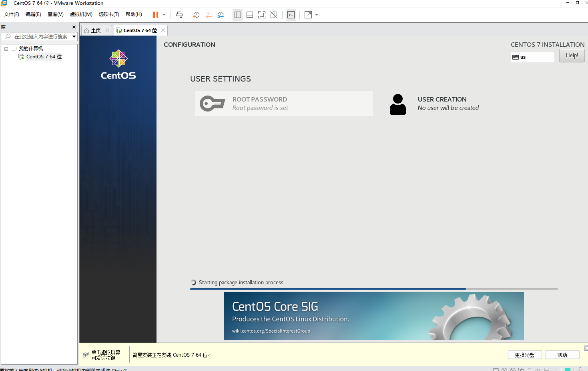The image size is (588, 371).
Task: Enter full screen mode via toolbar icon
Action: pyautogui.click(x=262, y=15)
